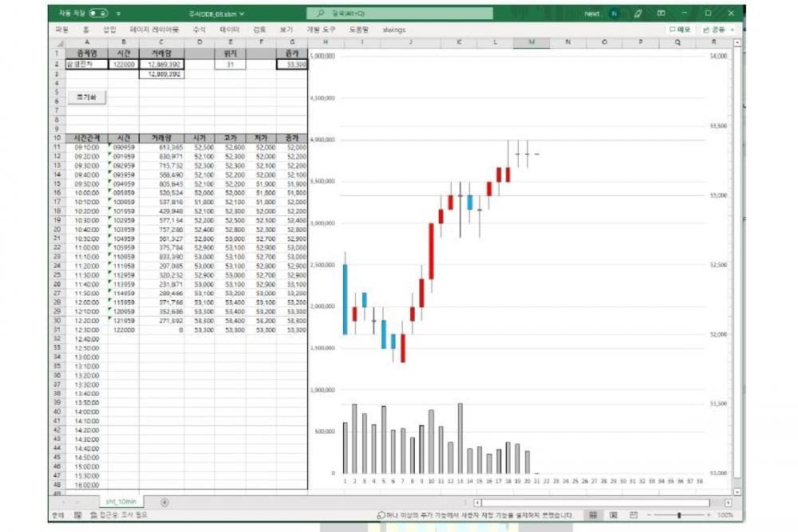Open the 홈 (Home) tab
The image size is (798, 532).
(86, 30)
